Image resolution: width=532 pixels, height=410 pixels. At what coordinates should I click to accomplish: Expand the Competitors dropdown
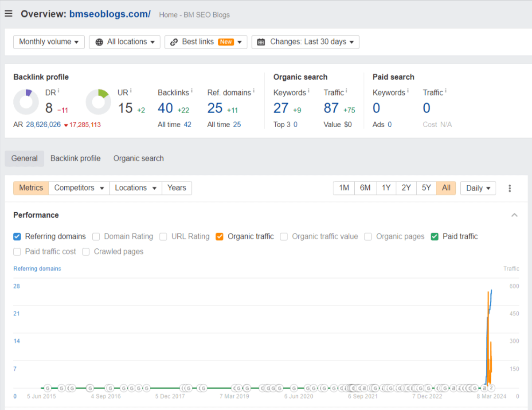[79, 188]
